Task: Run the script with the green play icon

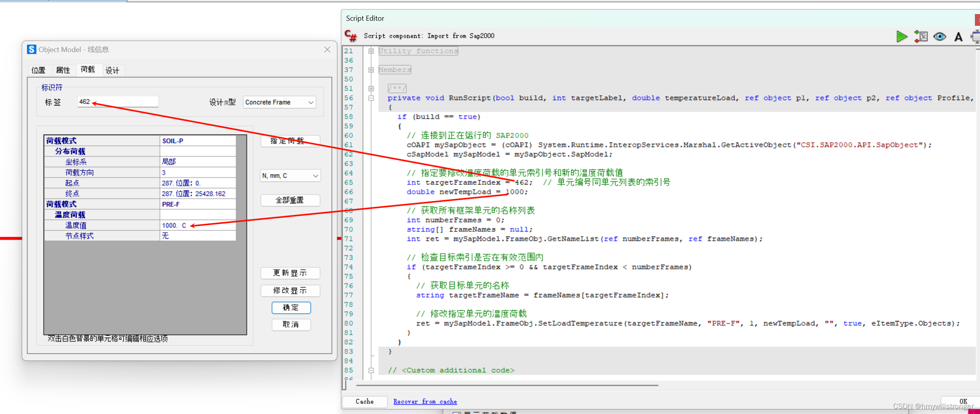Action: [x=901, y=36]
